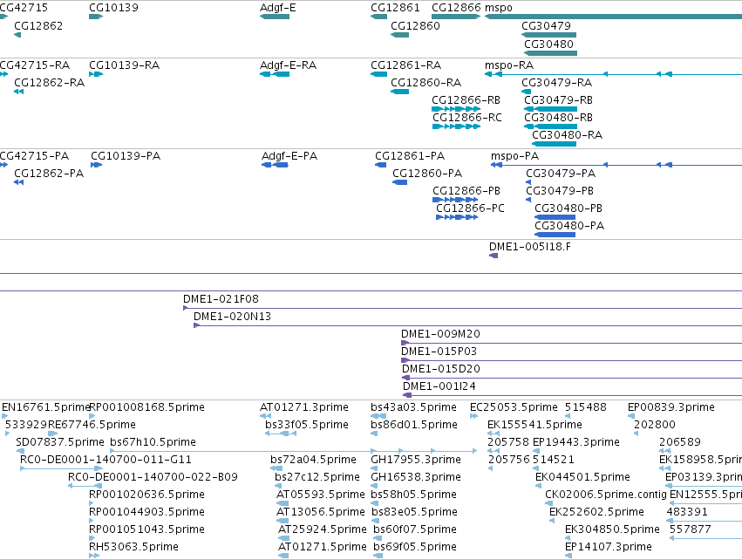Viewport: 742px width, 560px height.
Task: Open protein label CG12866-PC
Action: [470, 208]
